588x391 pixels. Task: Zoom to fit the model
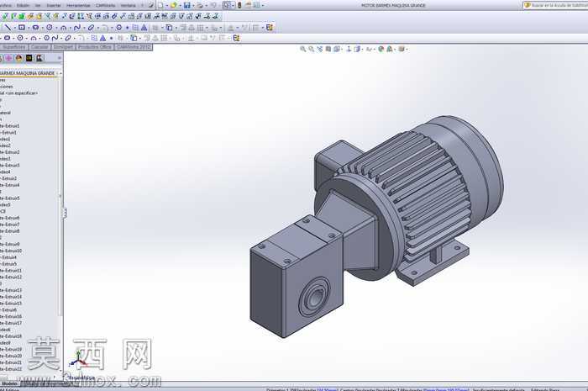[303, 49]
